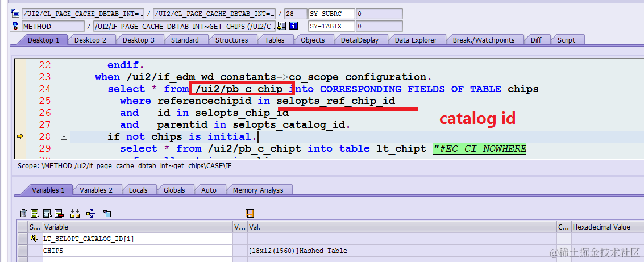This screenshot has height=262, width=644.
Task: Click the gear debug icon beside METHOD
Action: 15,26
